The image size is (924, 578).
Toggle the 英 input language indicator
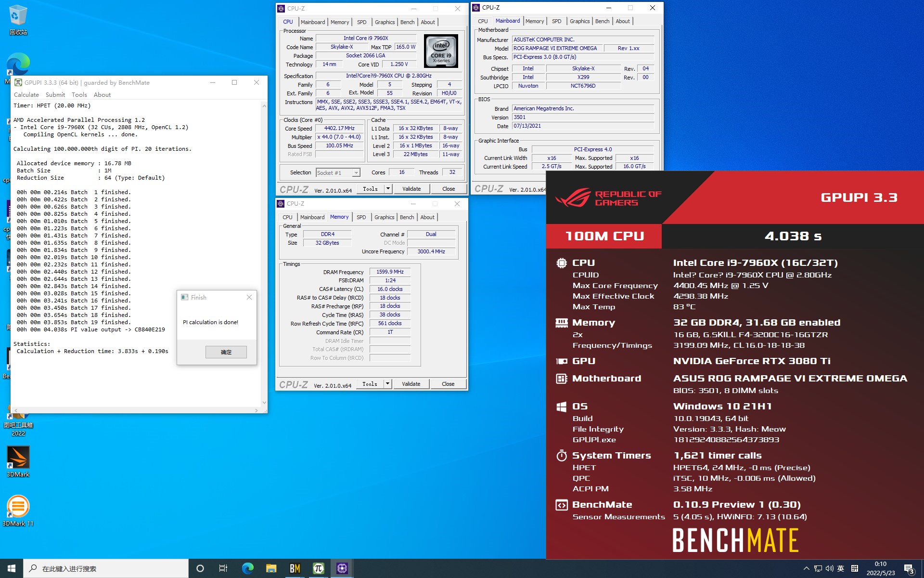841,568
